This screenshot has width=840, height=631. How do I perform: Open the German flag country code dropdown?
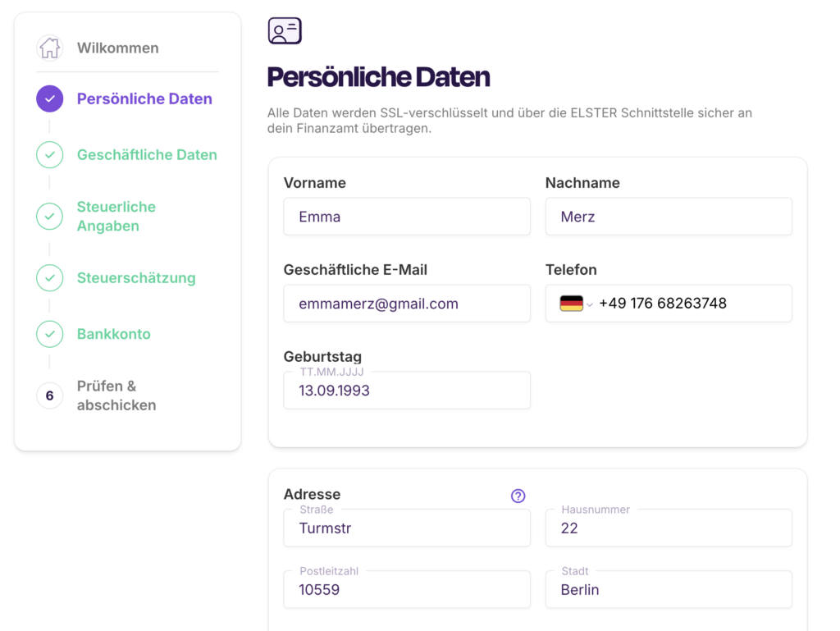point(576,304)
